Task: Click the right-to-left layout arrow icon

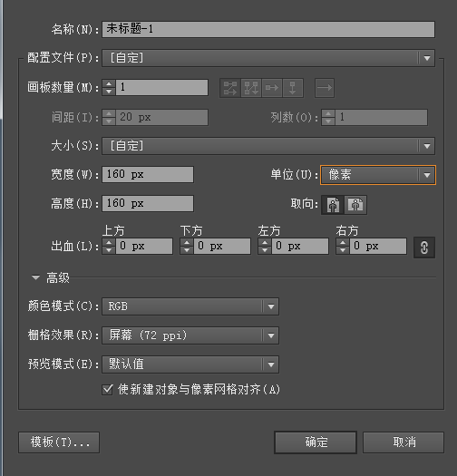Action: click(x=325, y=88)
